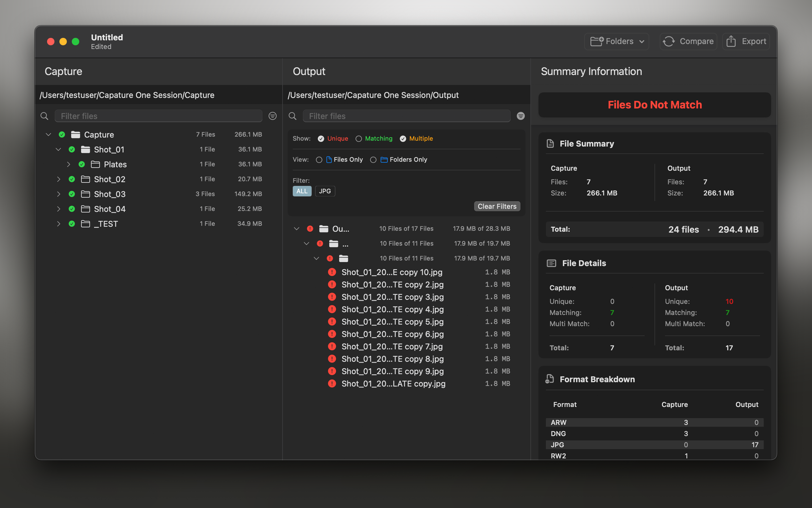
Task: Select the Folders Only view radio
Action: tap(373, 160)
